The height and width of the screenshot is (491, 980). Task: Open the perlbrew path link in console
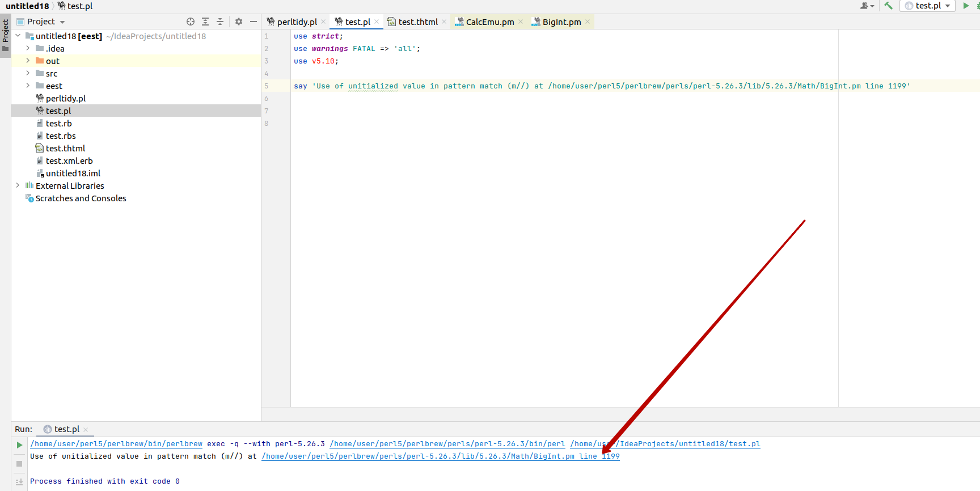[116, 444]
